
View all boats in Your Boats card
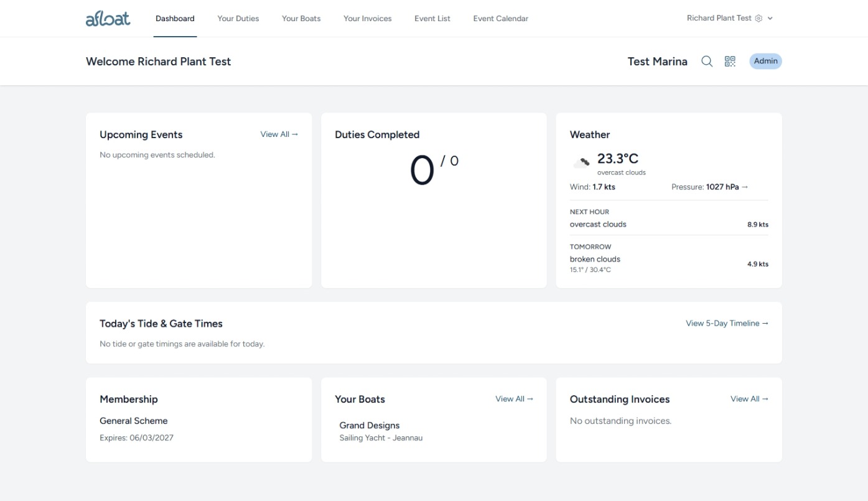click(515, 399)
